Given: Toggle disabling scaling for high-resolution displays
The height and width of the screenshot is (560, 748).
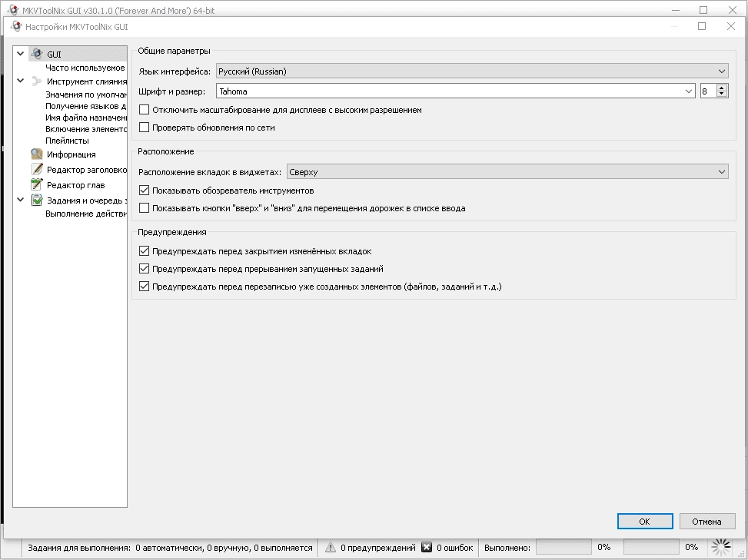Looking at the screenshot, I should pyautogui.click(x=144, y=110).
